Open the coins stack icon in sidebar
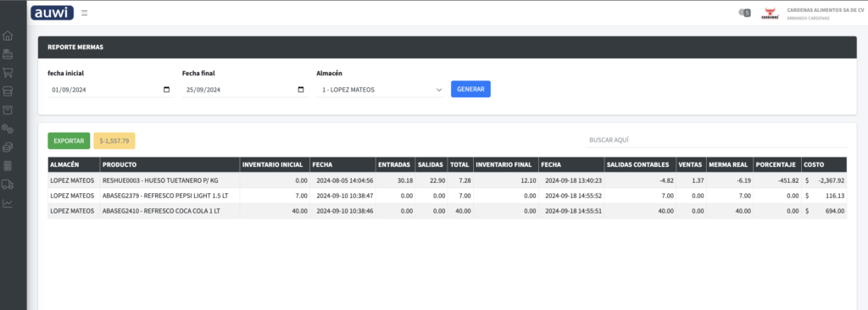868x310 pixels. point(8,147)
